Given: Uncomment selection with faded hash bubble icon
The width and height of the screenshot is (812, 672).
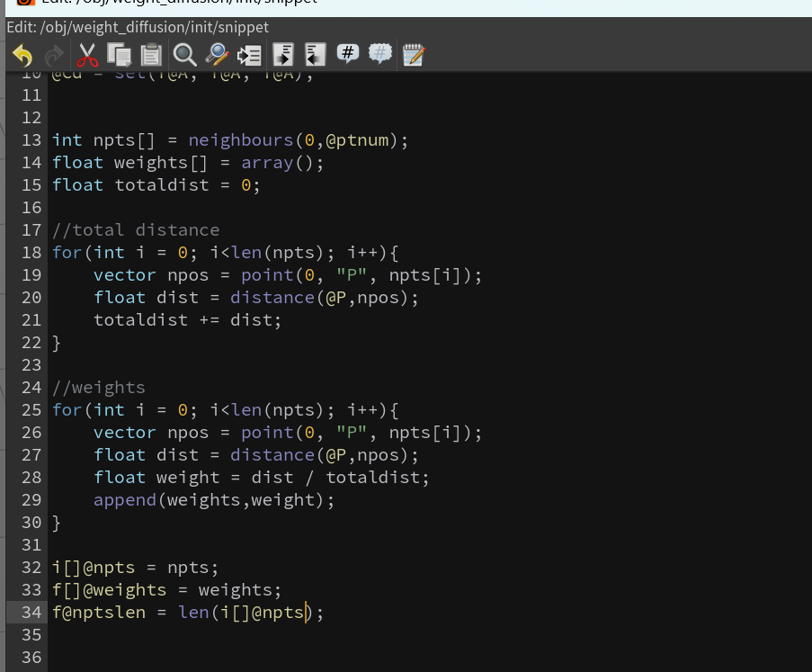Looking at the screenshot, I should point(380,53).
